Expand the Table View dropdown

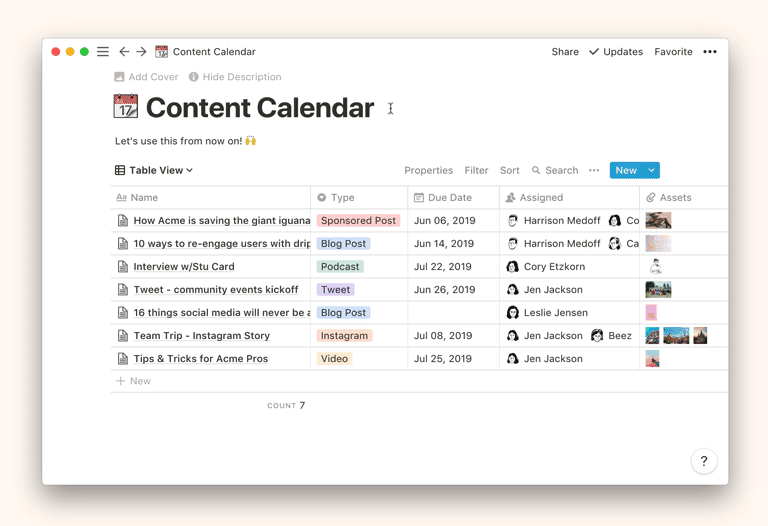click(154, 171)
